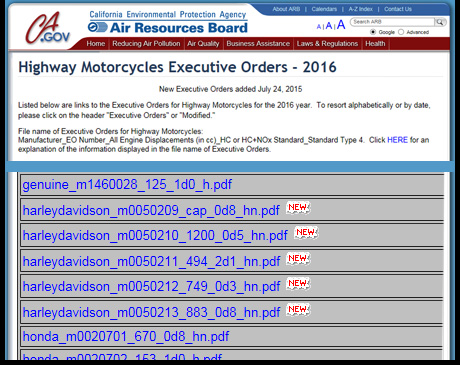Screen dimensions: 460x365
Task: Open Laws & Regulations menu
Action: [327, 44]
